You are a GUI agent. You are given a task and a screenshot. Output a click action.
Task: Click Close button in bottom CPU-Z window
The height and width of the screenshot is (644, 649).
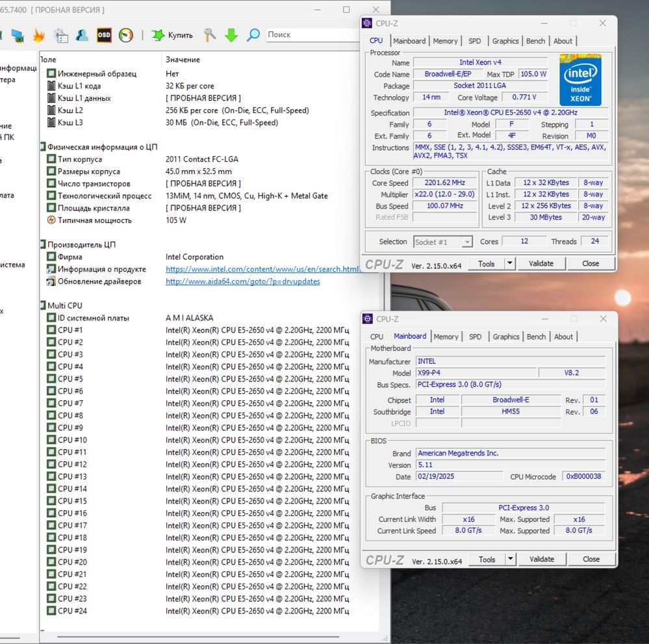click(x=591, y=560)
